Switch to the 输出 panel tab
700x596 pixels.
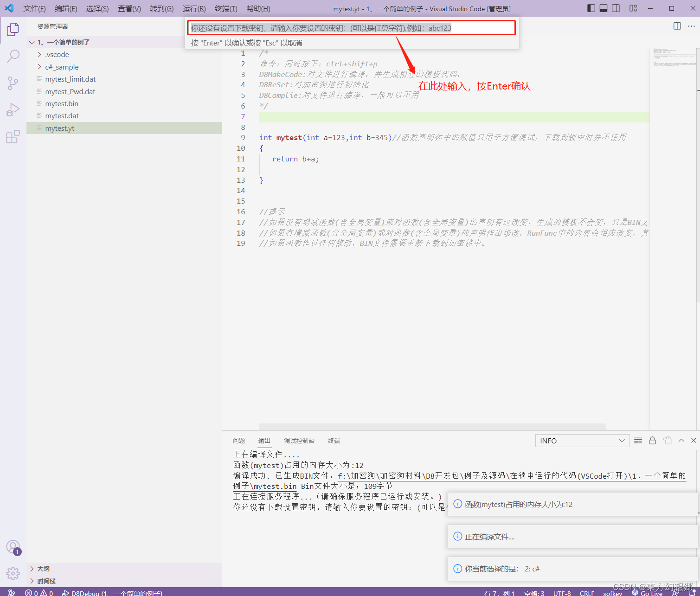(264, 441)
